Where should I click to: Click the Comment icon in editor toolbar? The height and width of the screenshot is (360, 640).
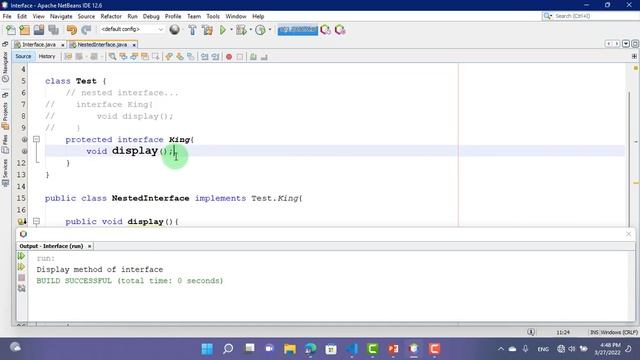pyautogui.click(x=253, y=57)
